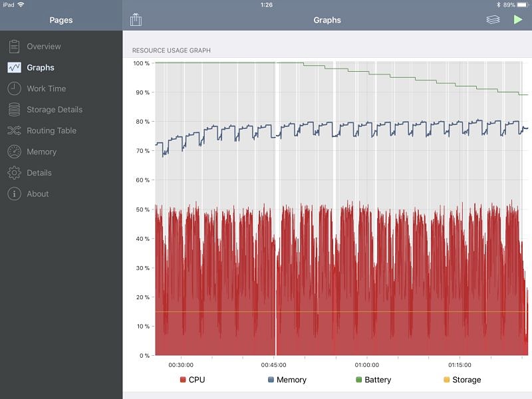Tap the Routing Table label

click(x=52, y=130)
